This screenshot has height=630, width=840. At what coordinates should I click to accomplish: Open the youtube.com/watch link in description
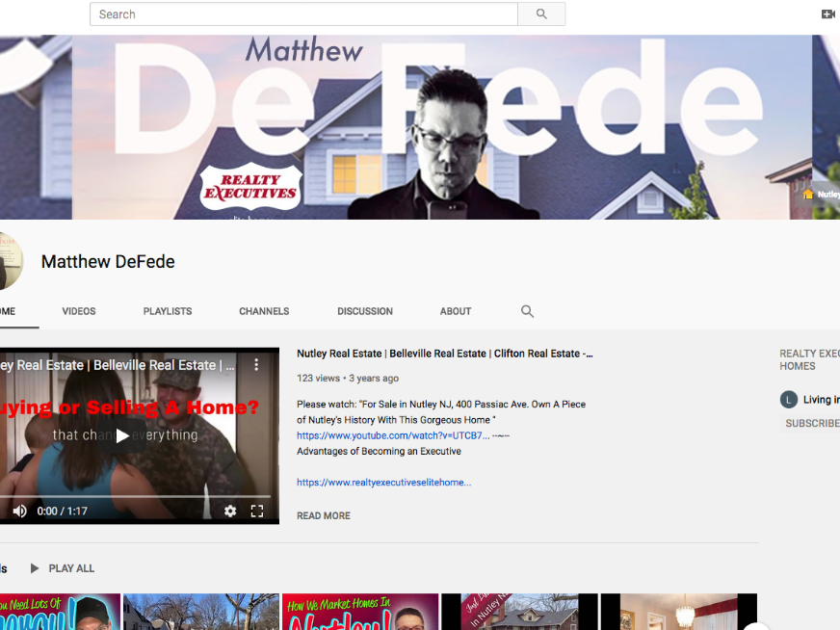click(x=393, y=435)
